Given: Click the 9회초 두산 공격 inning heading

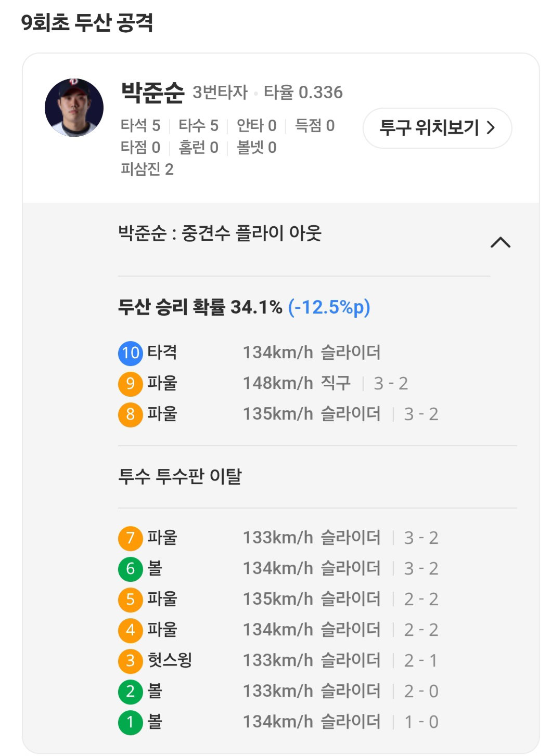Looking at the screenshot, I should coord(87,22).
